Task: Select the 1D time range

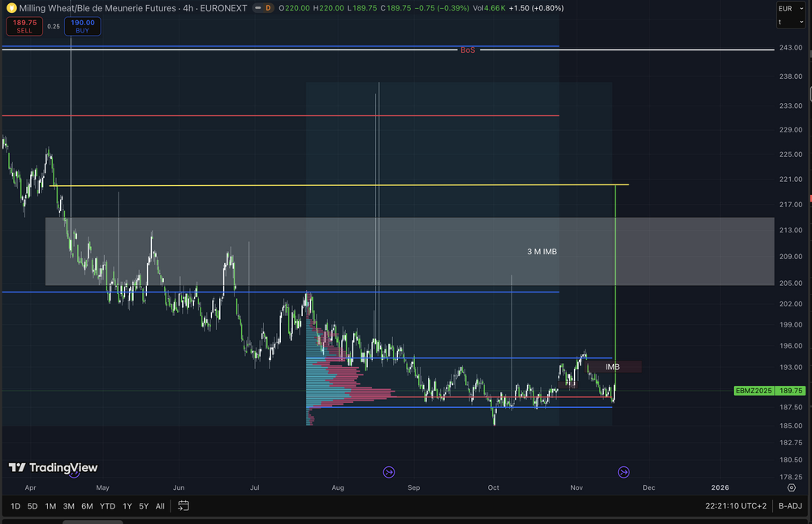Action: [x=15, y=506]
